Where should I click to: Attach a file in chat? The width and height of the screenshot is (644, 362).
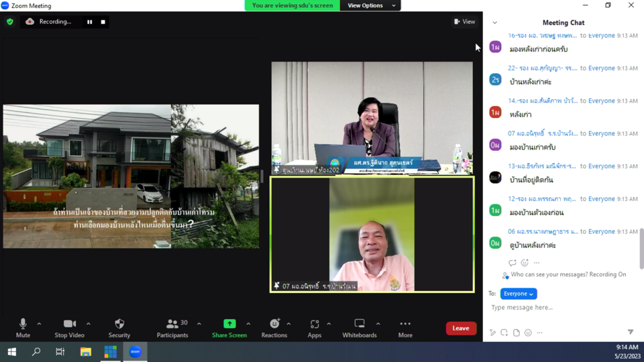pyautogui.click(x=517, y=333)
